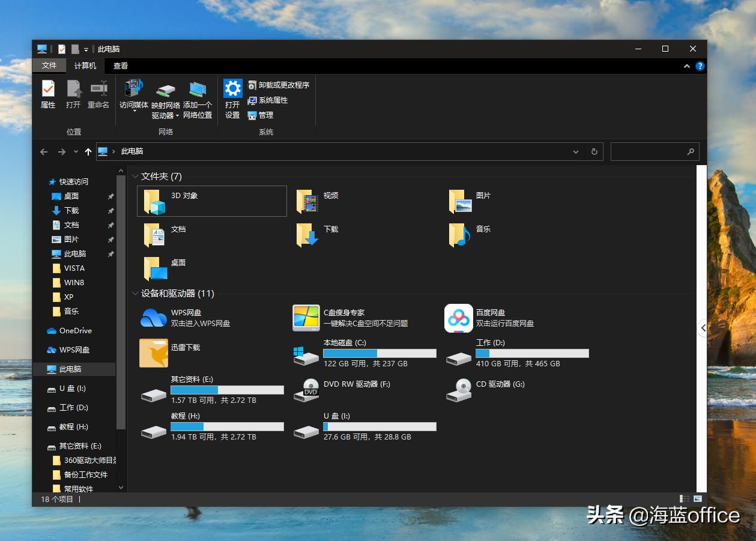This screenshot has width=756, height=541.
Task: Open 系统属性 from the ribbon
Action: [268, 100]
